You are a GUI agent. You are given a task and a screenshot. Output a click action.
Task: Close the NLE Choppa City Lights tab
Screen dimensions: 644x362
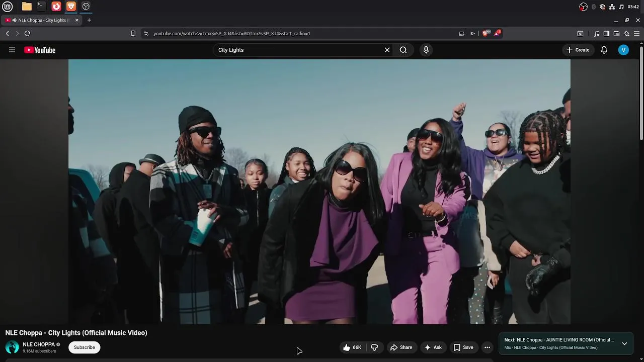click(x=76, y=20)
